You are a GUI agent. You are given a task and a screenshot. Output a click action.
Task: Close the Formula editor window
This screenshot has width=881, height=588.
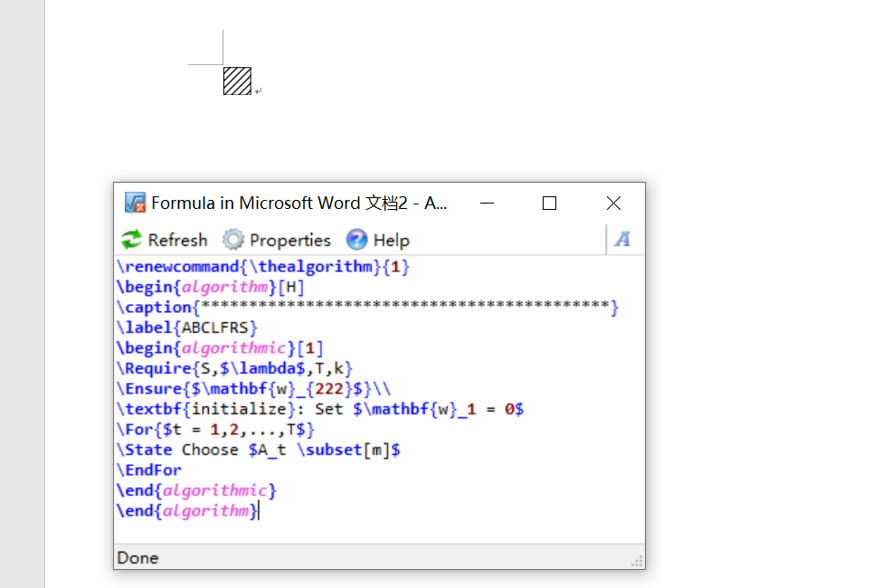click(613, 203)
